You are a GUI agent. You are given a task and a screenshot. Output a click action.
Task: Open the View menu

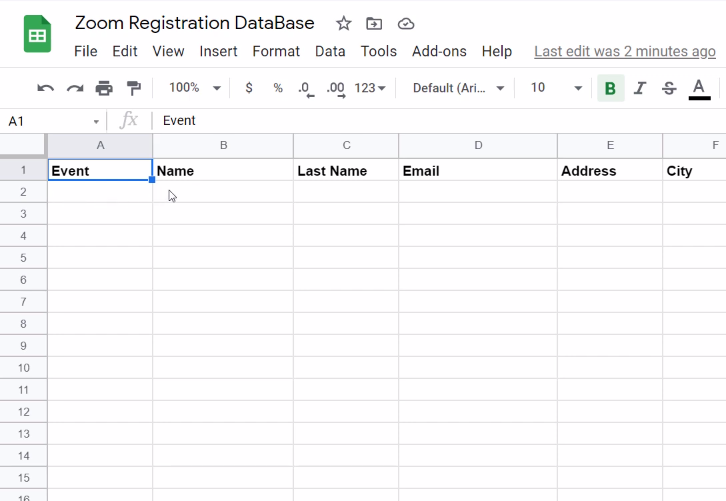(x=169, y=51)
